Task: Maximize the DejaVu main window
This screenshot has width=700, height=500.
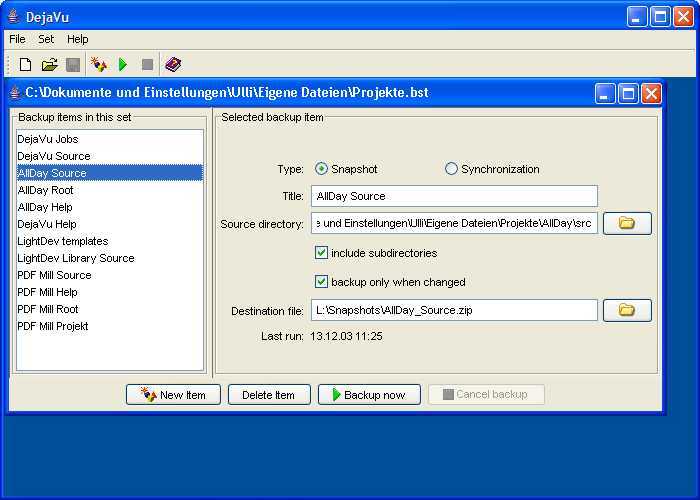Action: (660, 17)
